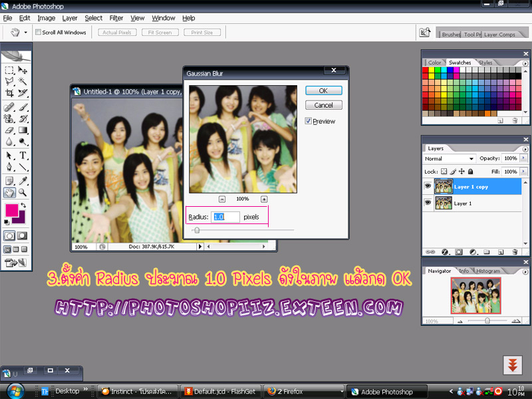Image resolution: width=532 pixels, height=399 pixels.
Task: Confirm Gaussian Blur with OK
Action: click(x=323, y=90)
